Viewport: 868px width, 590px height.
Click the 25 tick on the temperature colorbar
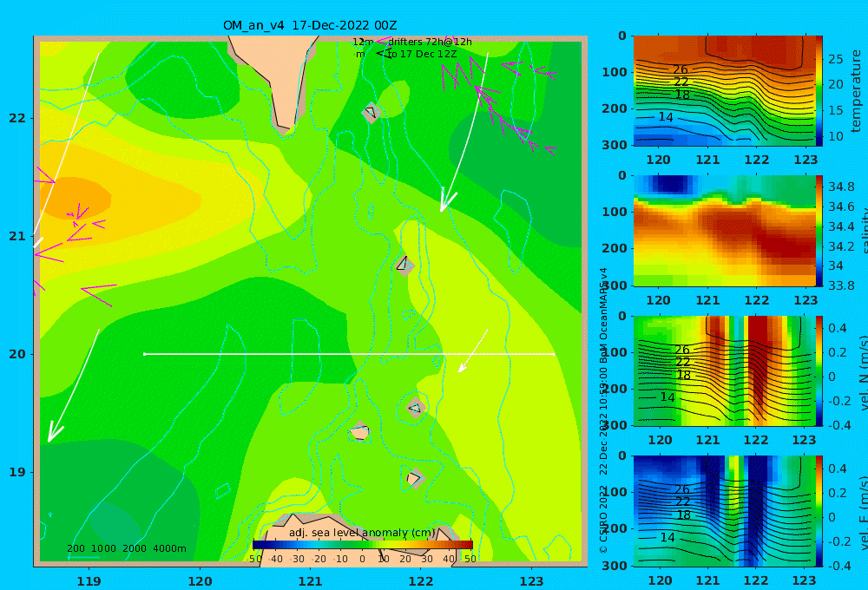click(836, 59)
